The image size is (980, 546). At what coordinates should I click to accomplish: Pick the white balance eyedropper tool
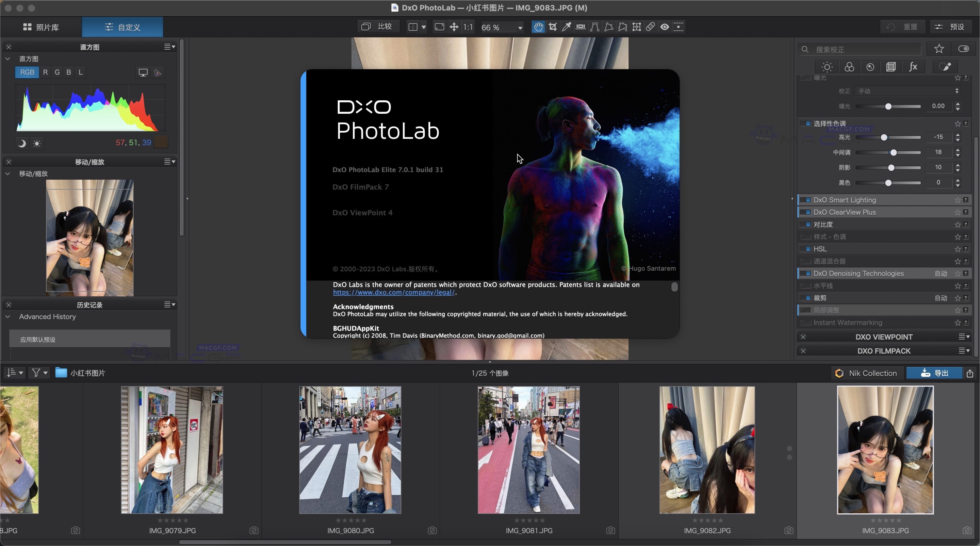click(x=566, y=27)
